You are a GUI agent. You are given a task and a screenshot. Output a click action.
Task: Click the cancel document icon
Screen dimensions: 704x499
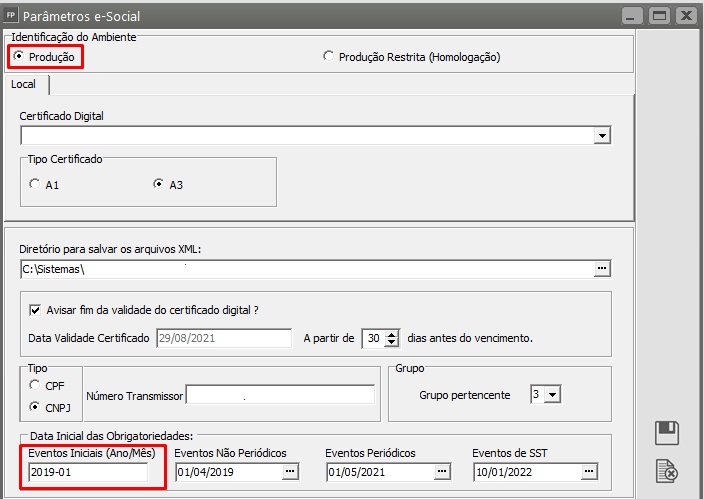pyautogui.click(x=667, y=470)
